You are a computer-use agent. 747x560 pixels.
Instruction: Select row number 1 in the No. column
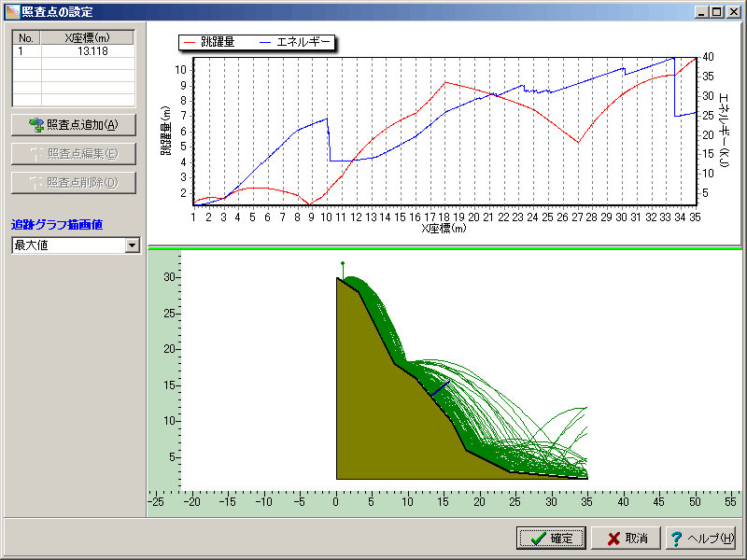click(x=27, y=51)
